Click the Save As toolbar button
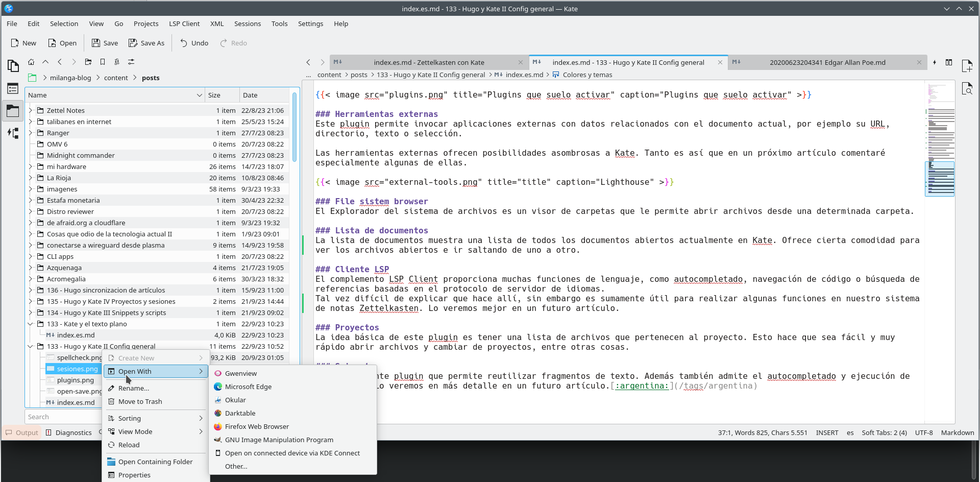The image size is (980, 482). pyautogui.click(x=146, y=43)
